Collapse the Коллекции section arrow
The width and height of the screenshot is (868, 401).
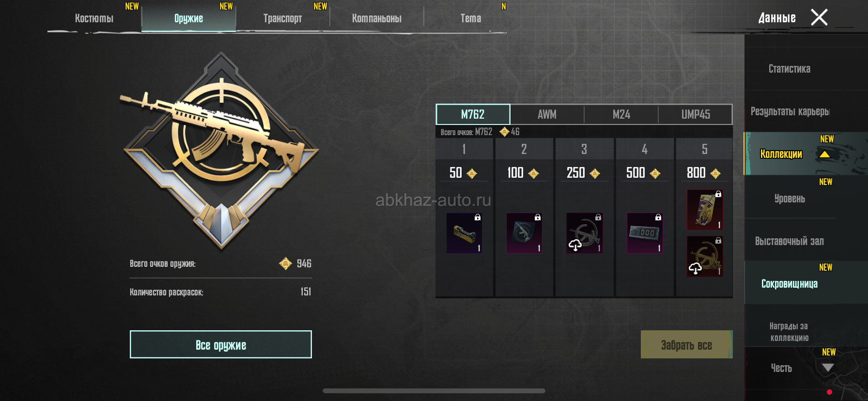[824, 154]
